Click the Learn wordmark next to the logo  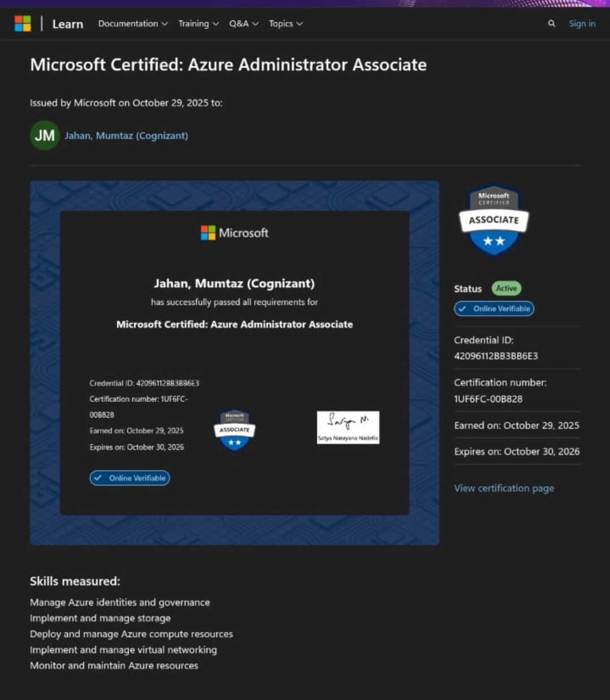click(67, 24)
